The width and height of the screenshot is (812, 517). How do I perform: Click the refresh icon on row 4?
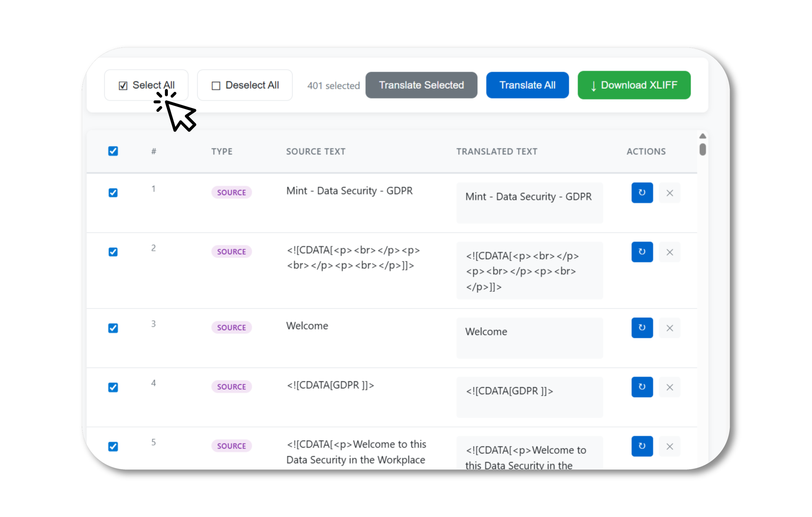click(x=642, y=387)
